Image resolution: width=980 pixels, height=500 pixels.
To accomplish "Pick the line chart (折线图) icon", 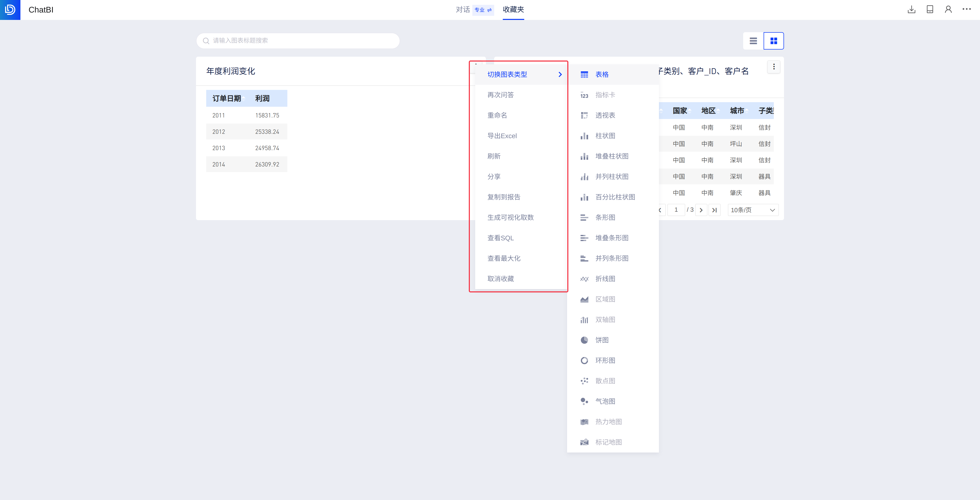I will [x=584, y=279].
